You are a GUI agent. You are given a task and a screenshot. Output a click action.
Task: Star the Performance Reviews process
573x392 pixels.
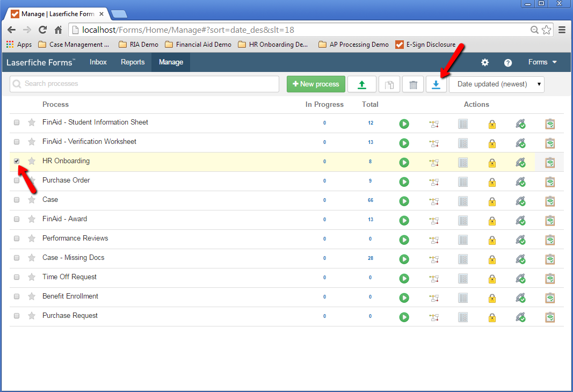(32, 238)
